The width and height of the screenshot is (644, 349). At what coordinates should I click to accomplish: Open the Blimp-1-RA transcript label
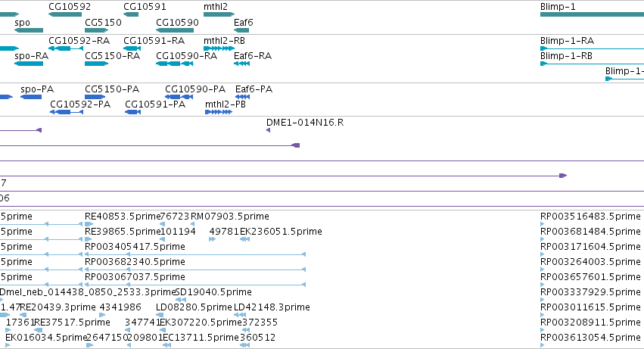(567, 41)
